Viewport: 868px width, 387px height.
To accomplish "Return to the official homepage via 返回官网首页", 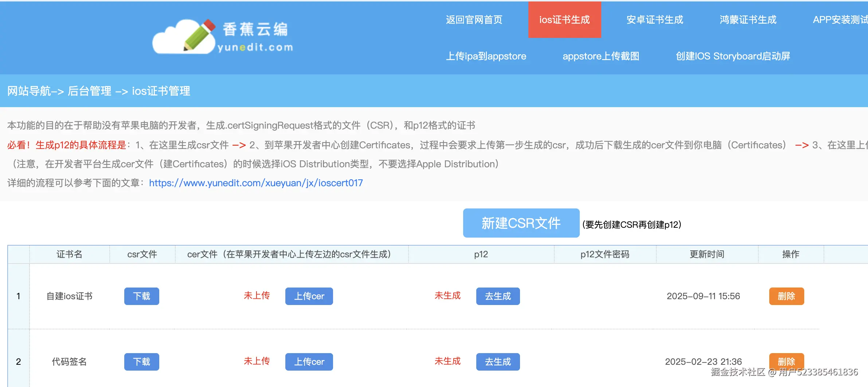I will [474, 20].
